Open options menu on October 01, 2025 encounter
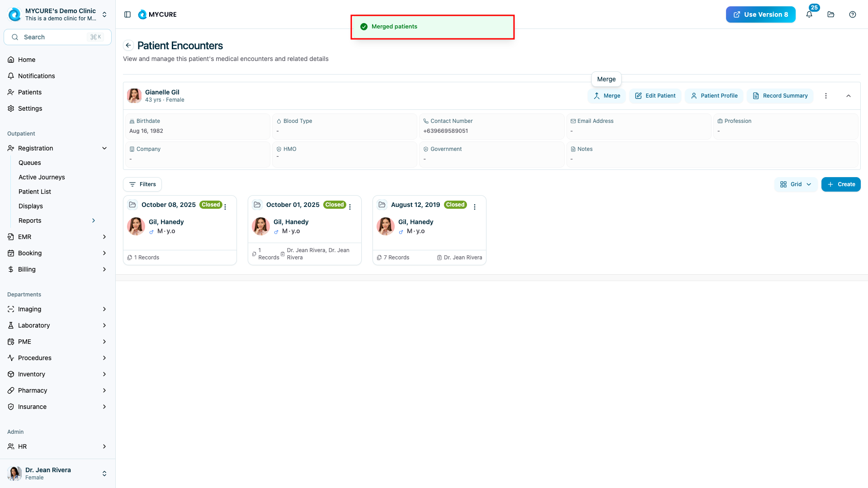This screenshot has width=868, height=488. (350, 206)
